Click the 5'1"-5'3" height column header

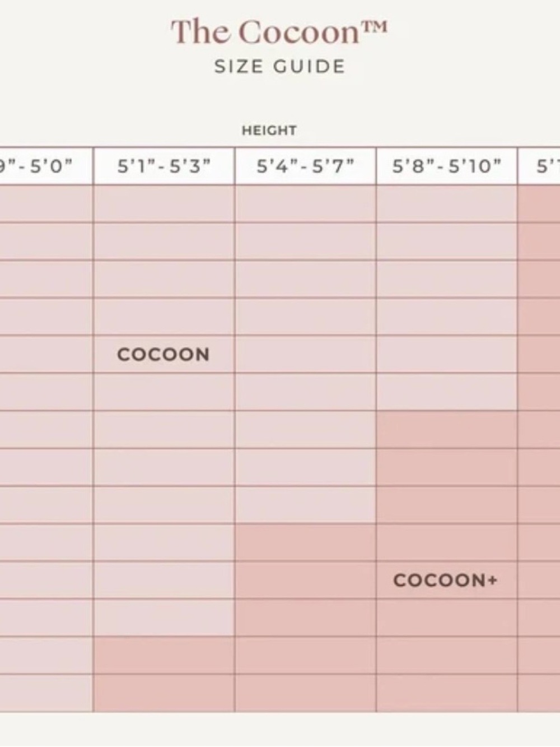click(164, 166)
